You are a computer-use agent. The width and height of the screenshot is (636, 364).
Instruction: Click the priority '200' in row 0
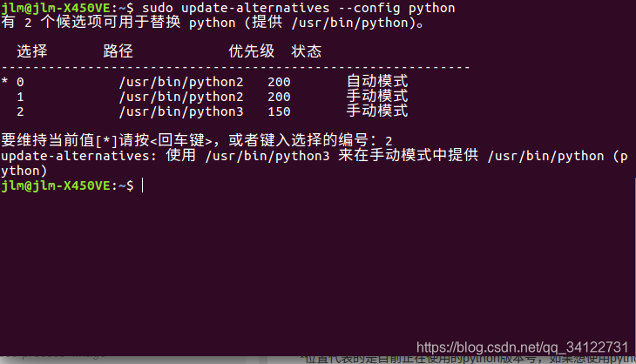pos(279,82)
